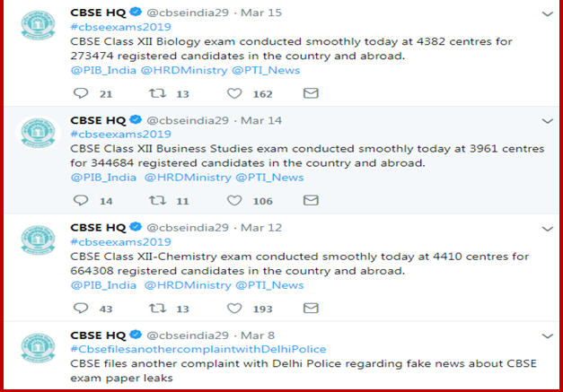Retweet the Mar 12 Chemistry exam tweet
Screen dimensions: 563x392
[158, 308]
